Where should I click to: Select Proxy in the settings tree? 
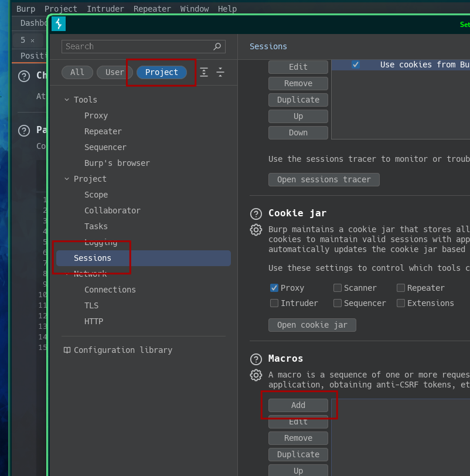96,115
